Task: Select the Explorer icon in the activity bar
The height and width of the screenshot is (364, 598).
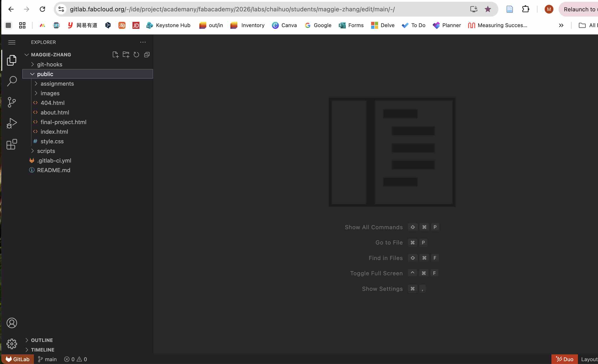Action: pos(12,60)
